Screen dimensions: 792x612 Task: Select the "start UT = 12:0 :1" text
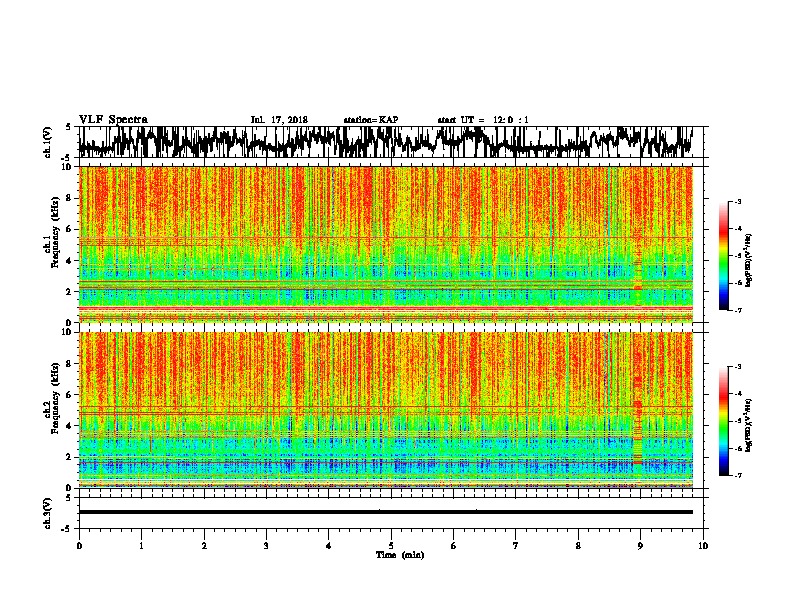tap(483, 120)
